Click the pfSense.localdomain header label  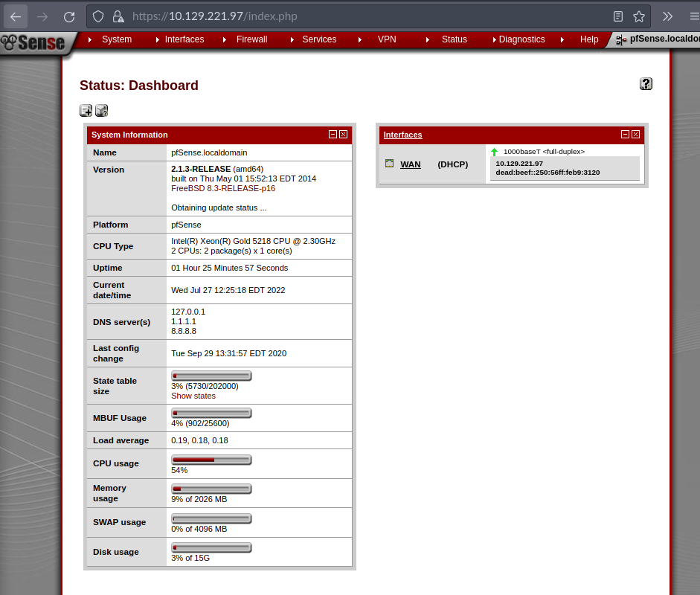click(x=665, y=39)
